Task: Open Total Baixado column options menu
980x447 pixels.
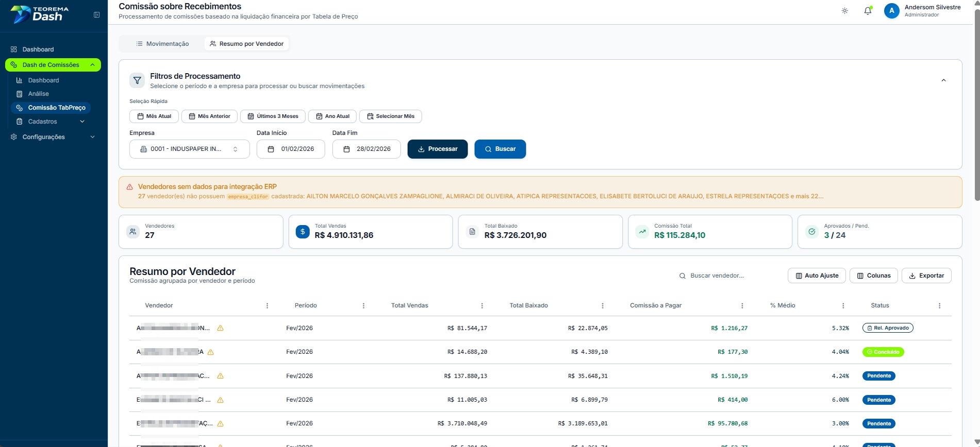Action: (x=603, y=306)
